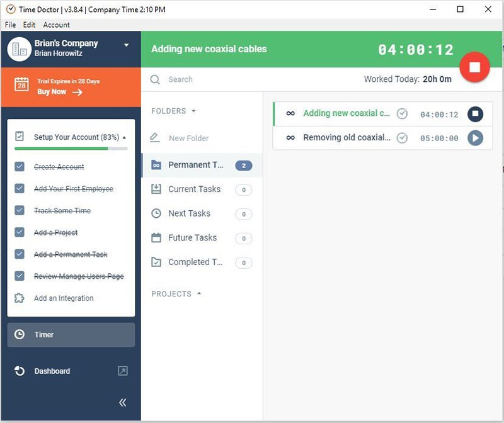Screen dimensions: 504x423
Task: Stop the timer with the red stop button
Action: point(474,67)
